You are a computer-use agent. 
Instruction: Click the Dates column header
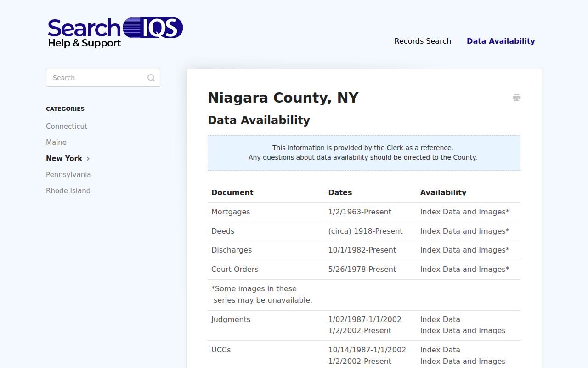click(340, 193)
